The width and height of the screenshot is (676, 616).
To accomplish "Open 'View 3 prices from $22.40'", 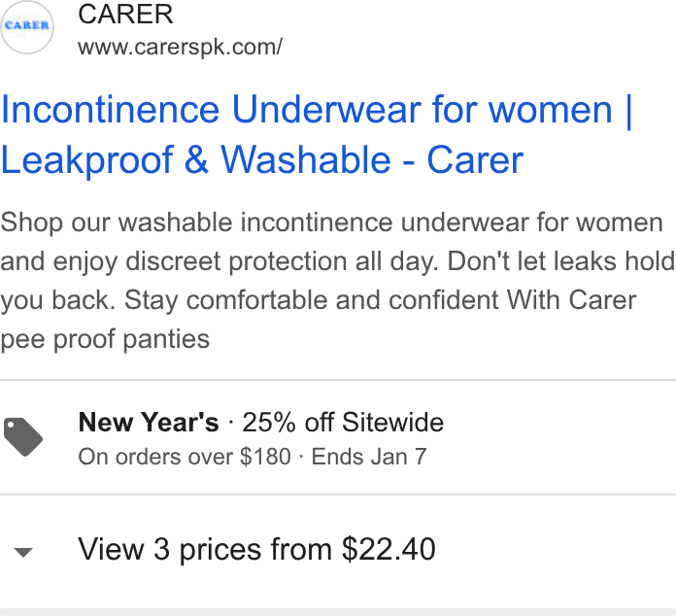I will (256, 549).
